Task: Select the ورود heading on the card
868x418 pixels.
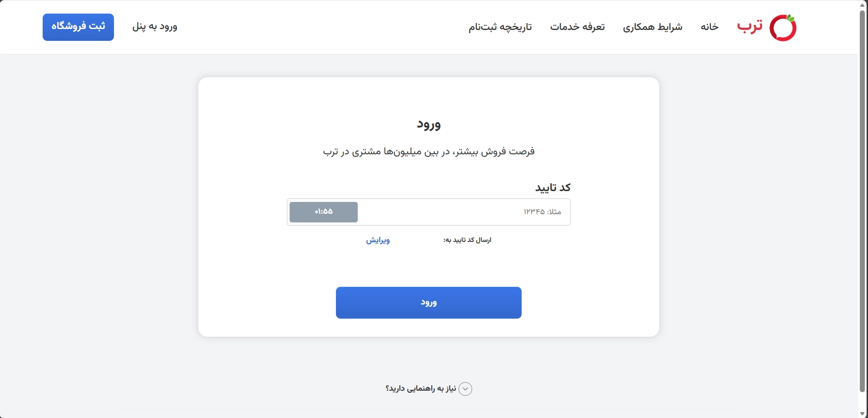Action: click(x=429, y=125)
